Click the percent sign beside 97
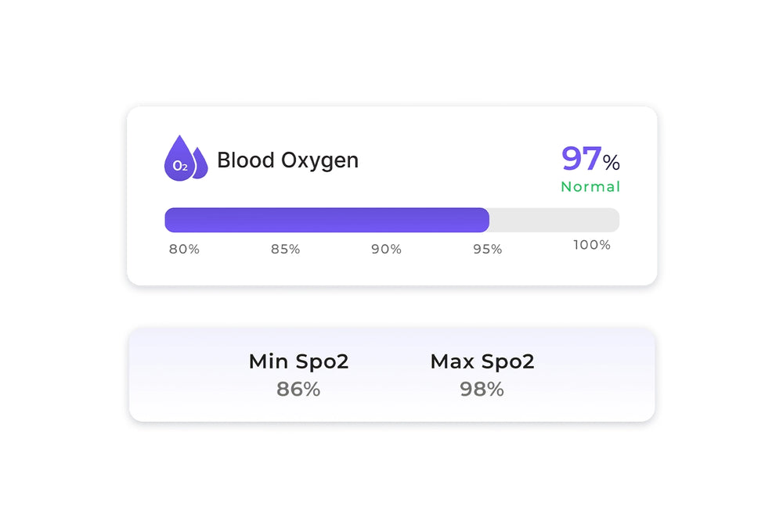This screenshot has height=532, width=783. 612,163
